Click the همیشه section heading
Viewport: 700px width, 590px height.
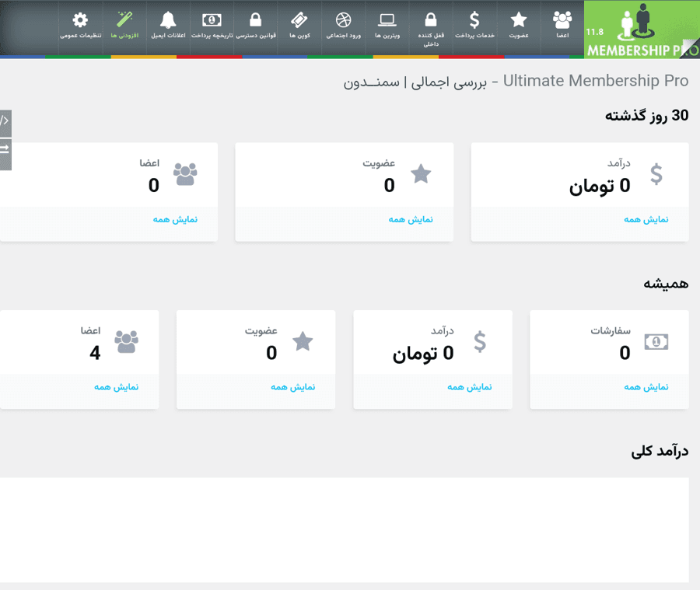pyautogui.click(x=666, y=284)
